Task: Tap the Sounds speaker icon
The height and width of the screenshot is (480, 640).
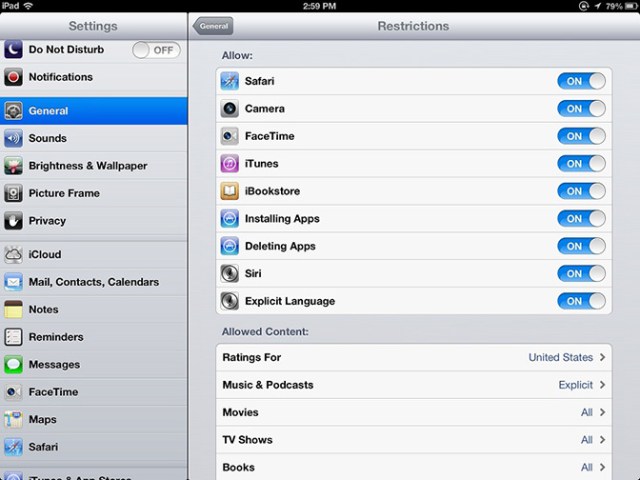Action: [13, 138]
